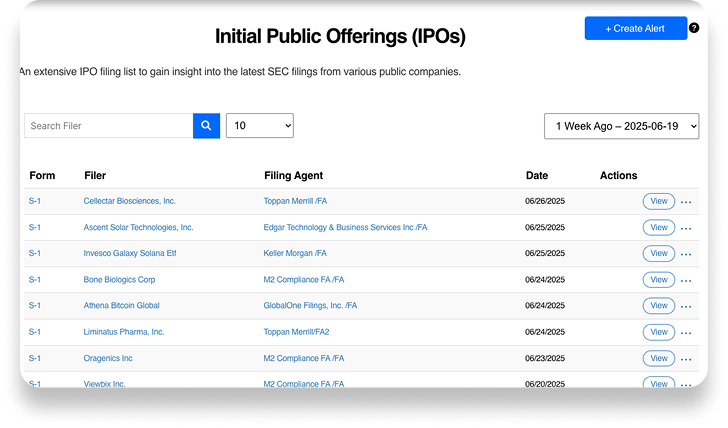This screenshot has height=428, width=728.
Task: Open more actions for Ascent Solar row
Action: tap(686, 228)
